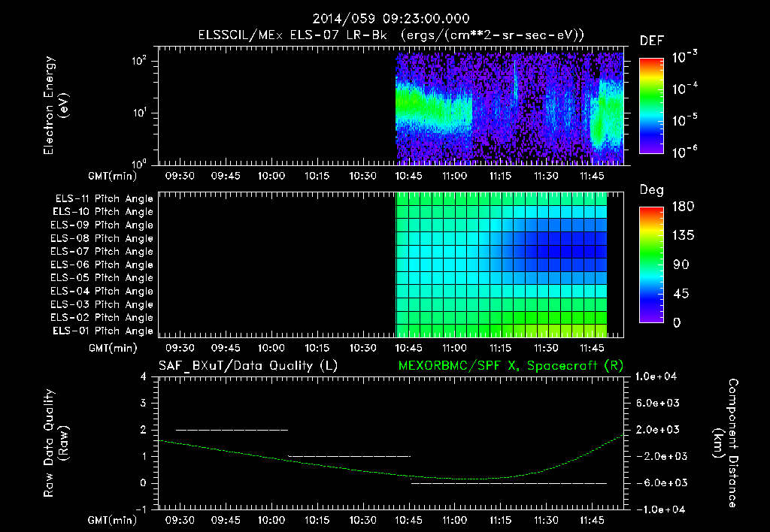Click the GMT(min) label under bottom panel
This screenshot has height=532, width=770.
point(113,520)
